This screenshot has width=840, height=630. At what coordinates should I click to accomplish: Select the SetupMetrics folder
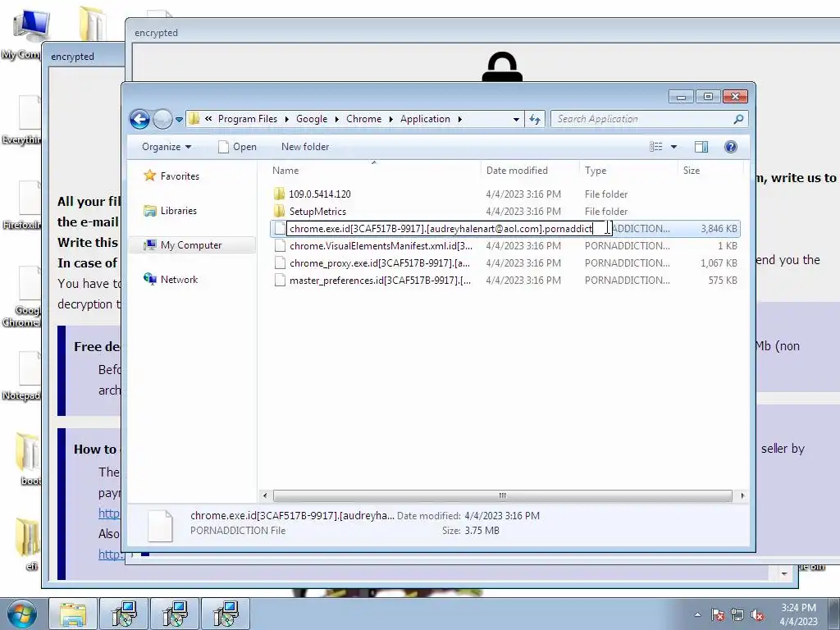point(317,211)
